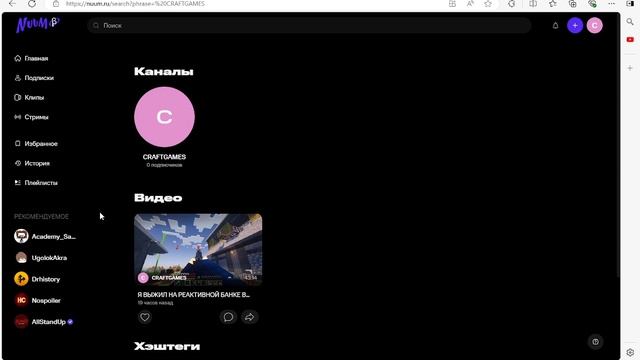The height and width of the screenshot is (360, 640).
Task: Open recommended channel AllStandUp
Action: [x=44, y=322]
